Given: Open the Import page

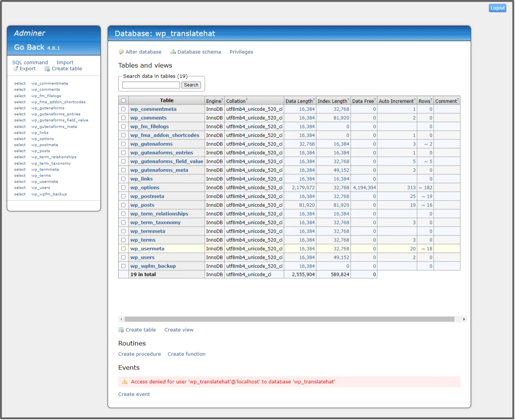Looking at the screenshot, I should click(x=65, y=62).
